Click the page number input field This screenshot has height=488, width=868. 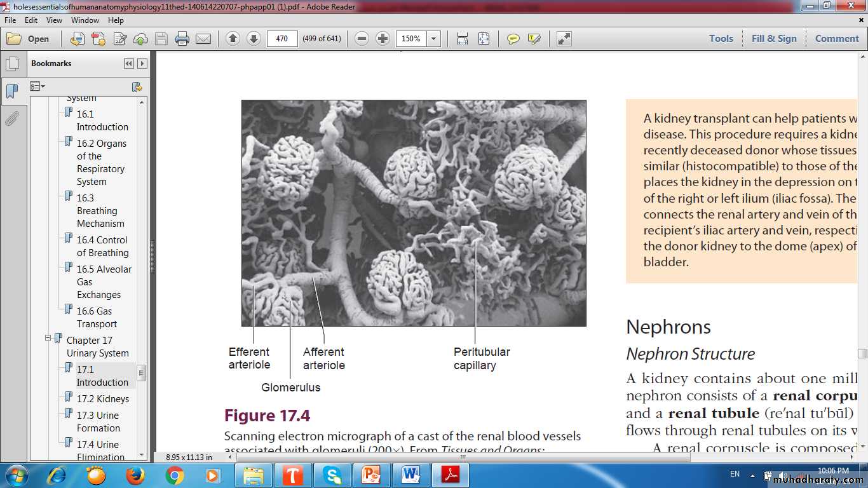click(x=282, y=39)
